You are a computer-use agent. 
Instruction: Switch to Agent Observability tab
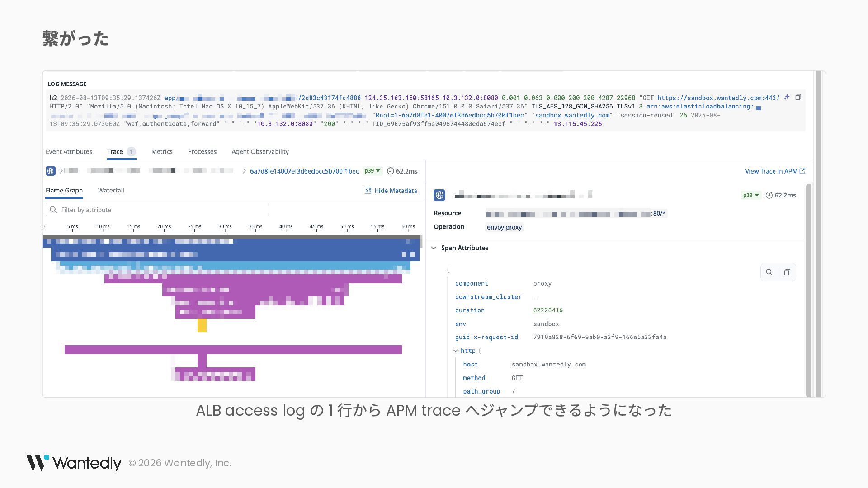260,151
